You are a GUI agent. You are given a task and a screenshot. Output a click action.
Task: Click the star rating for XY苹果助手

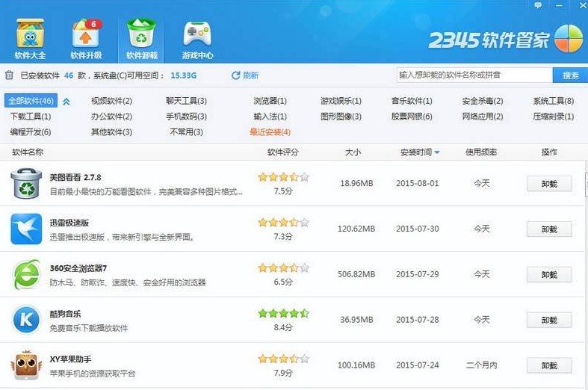(283, 359)
